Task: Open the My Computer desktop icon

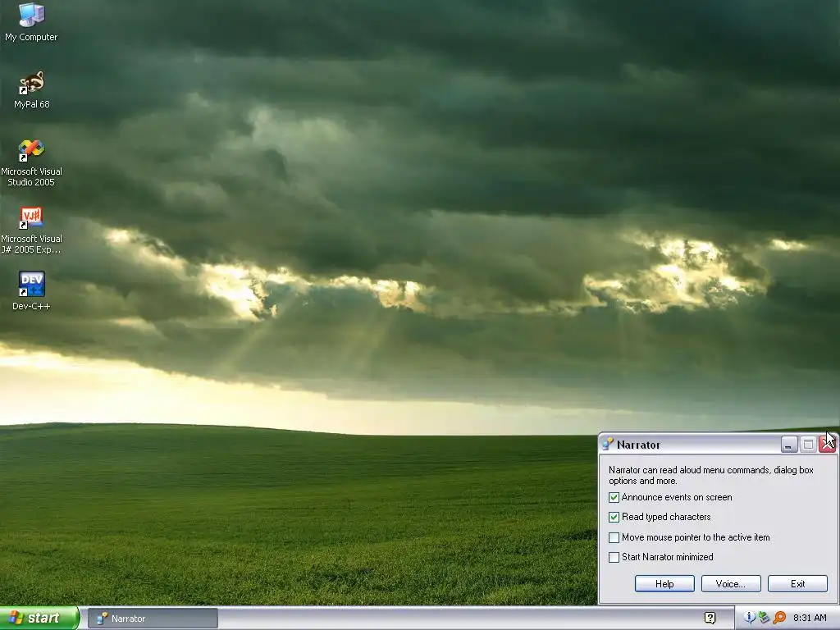Action: (31, 21)
